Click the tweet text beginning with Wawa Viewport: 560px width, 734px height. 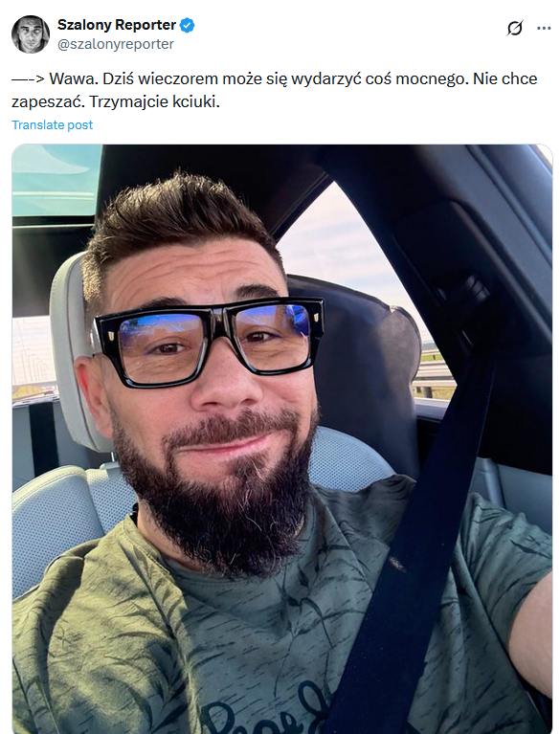275,90
